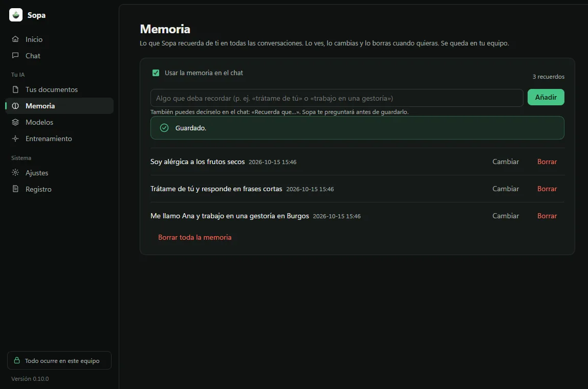This screenshot has height=389, width=588.
Task: Click the memory text 'Soy alérgica a los frutos secos'
Action: (198, 162)
